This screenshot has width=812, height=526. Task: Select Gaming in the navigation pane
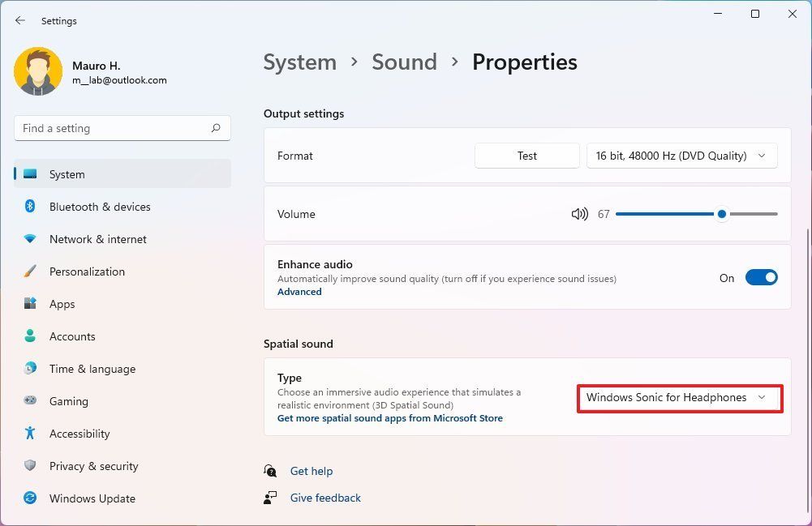tap(68, 401)
